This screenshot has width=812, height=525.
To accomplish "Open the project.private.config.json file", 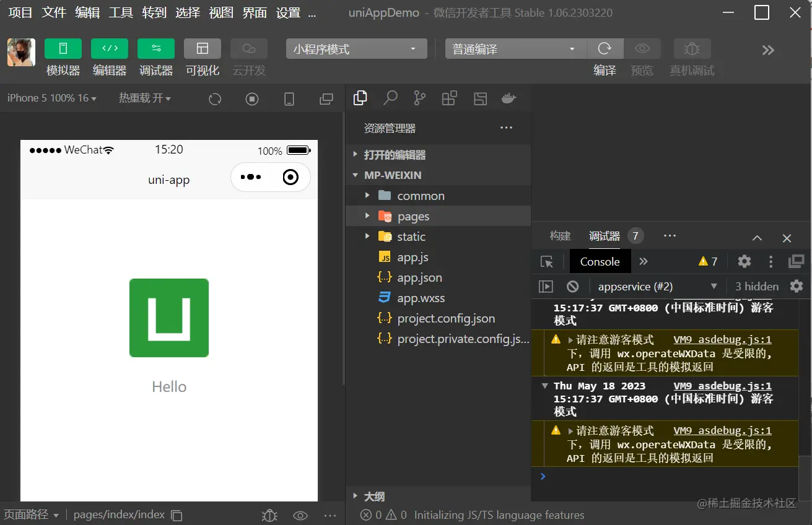I will [x=438, y=339].
